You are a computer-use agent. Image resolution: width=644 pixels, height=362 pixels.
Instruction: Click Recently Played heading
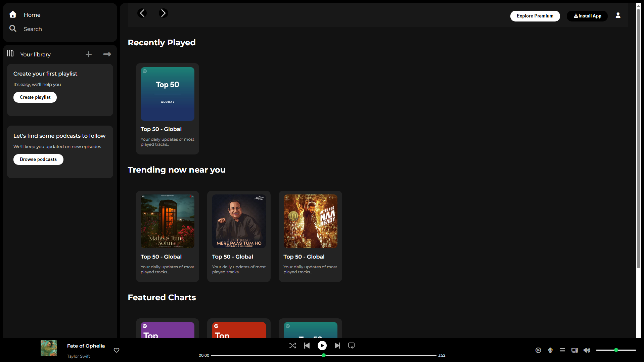(x=162, y=43)
